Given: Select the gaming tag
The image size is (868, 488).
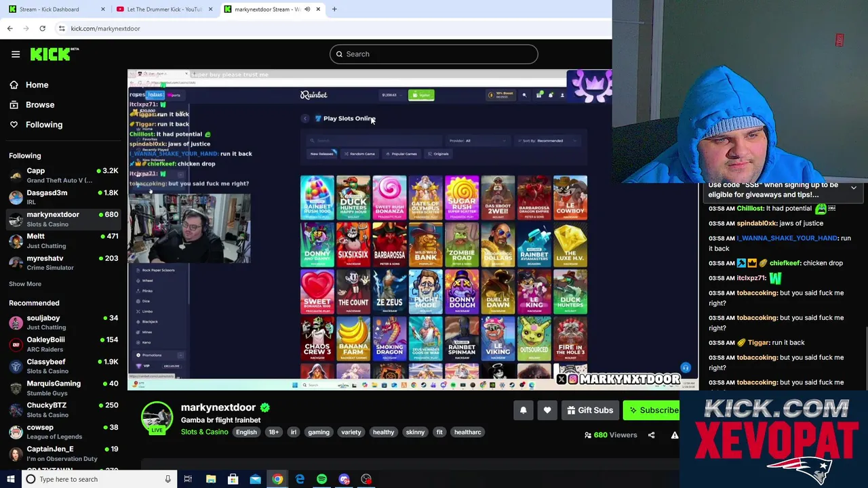Looking at the screenshot, I should (x=318, y=432).
